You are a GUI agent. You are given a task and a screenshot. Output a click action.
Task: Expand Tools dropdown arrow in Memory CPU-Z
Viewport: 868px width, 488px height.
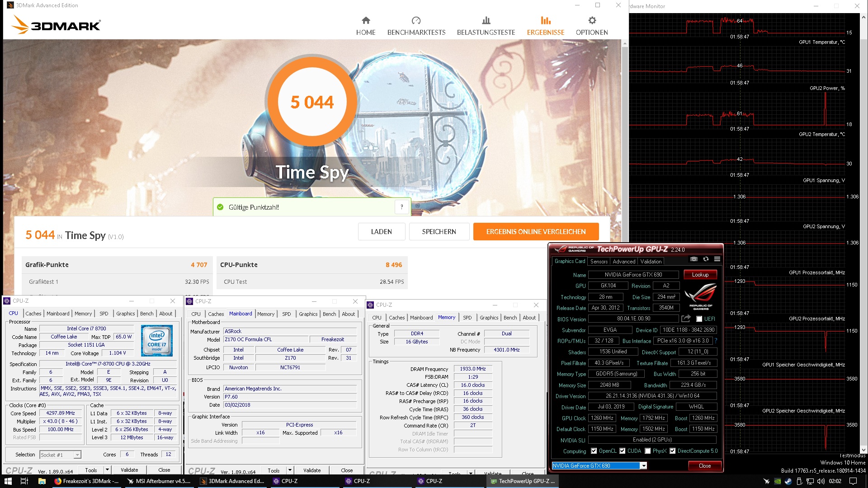click(x=471, y=474)
